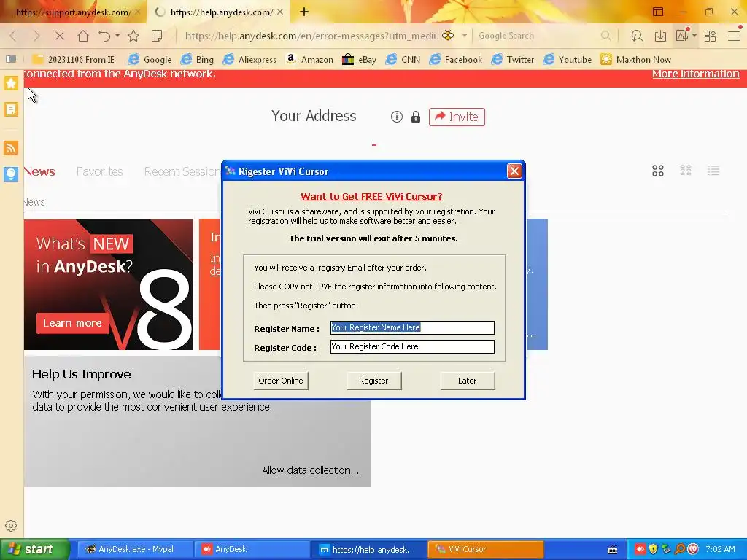
Task: Go to Home page icon
Action: 83,36
